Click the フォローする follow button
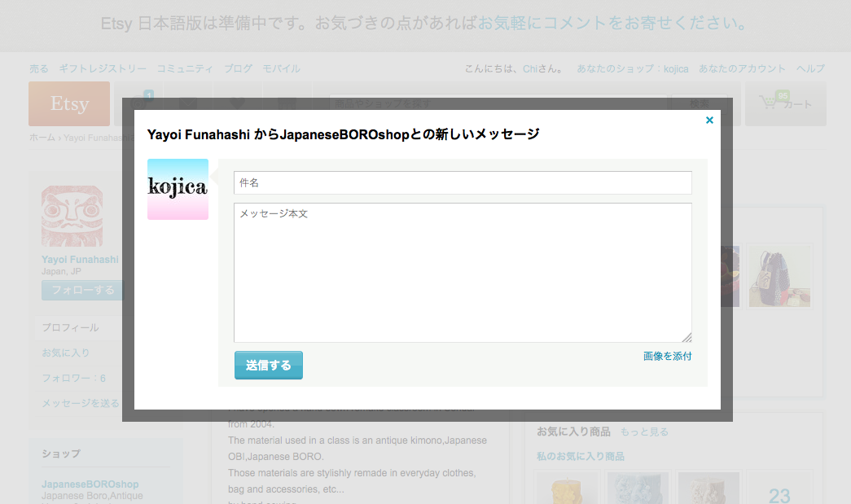This screenshot has width=851, height=504. (x=82, y=290)
